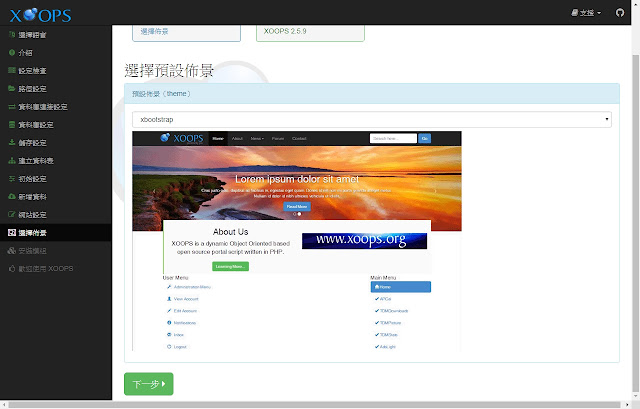The image size is (640, 409).
Task: Click the 預設佈景 (theme) panel header
Action: (372, 94)
